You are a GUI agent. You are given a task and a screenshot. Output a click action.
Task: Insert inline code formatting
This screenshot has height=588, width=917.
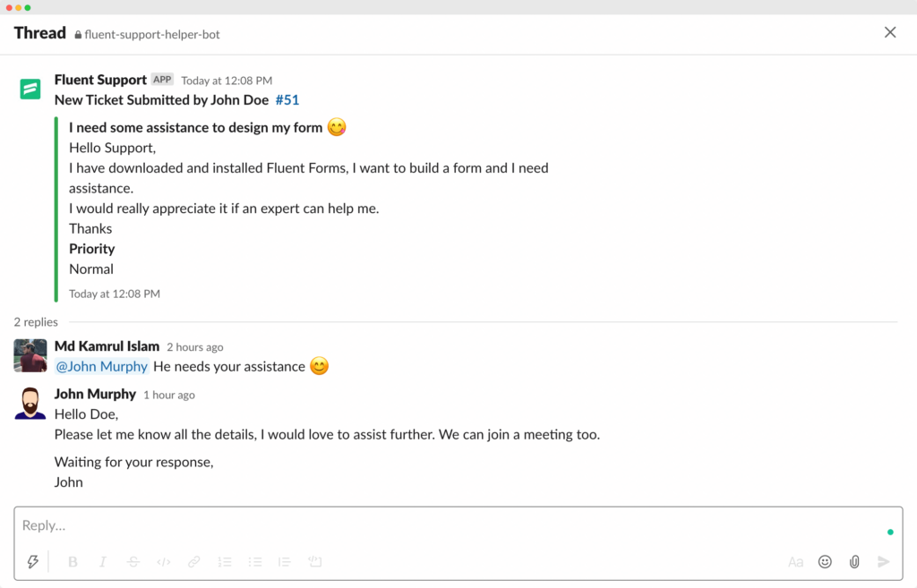(164, 562)
